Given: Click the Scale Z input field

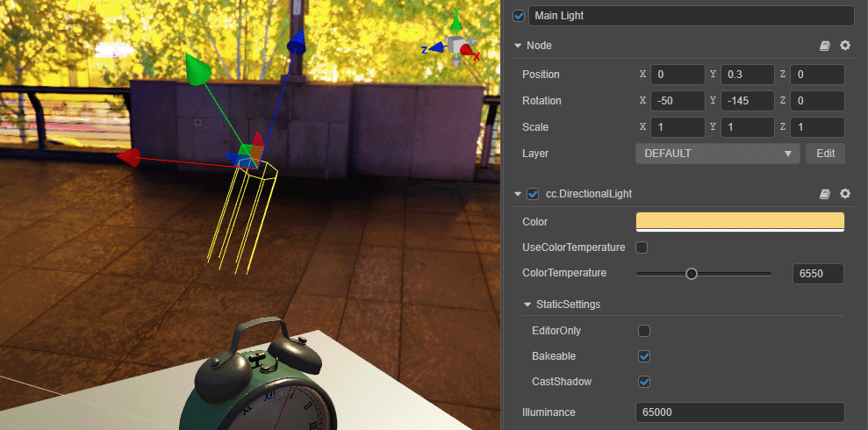Looking at the screenshot, I should [x=817, y=127].
